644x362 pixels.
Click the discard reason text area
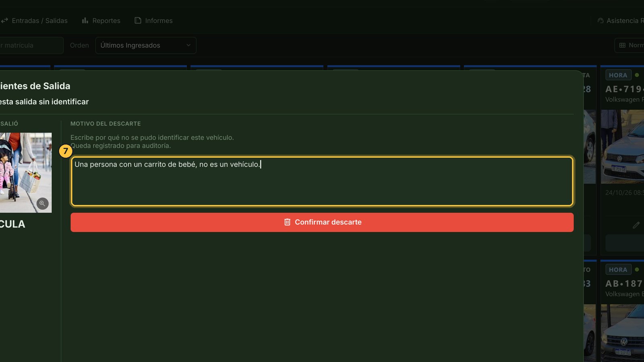pyautogui.click(x=322, y=181)
